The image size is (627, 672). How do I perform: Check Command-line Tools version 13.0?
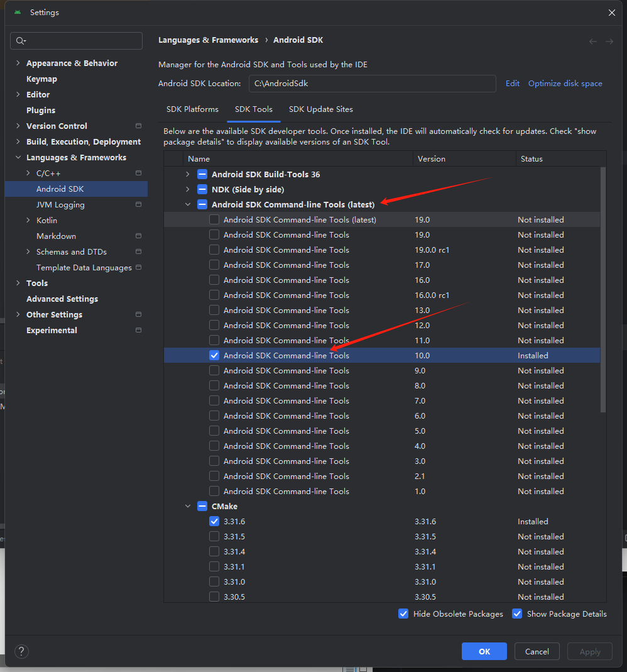tap(214, 311)
